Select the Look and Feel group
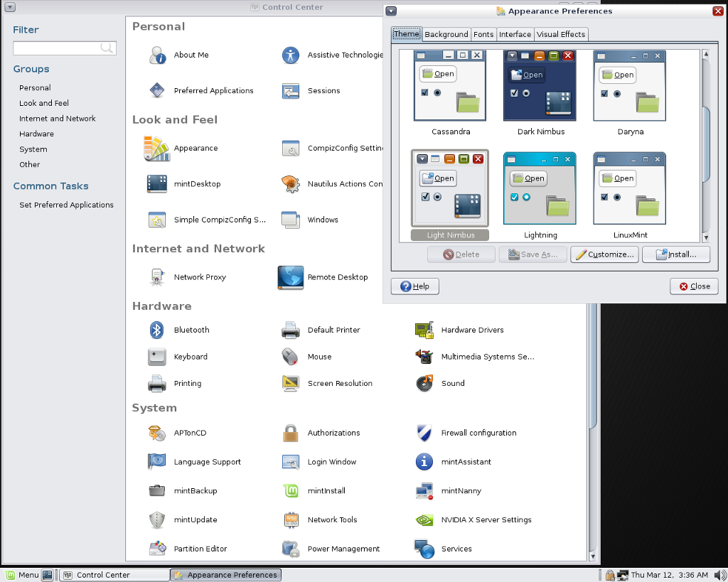The image size is (728, 582). pyautogui.click(x=44, y=103)
